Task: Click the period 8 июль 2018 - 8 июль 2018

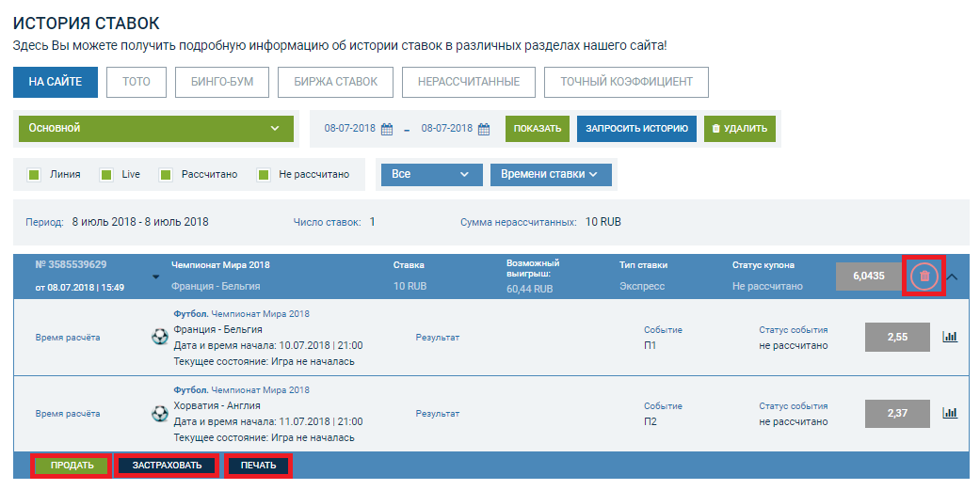Action: pyautogui.click(x=140, y=222)
